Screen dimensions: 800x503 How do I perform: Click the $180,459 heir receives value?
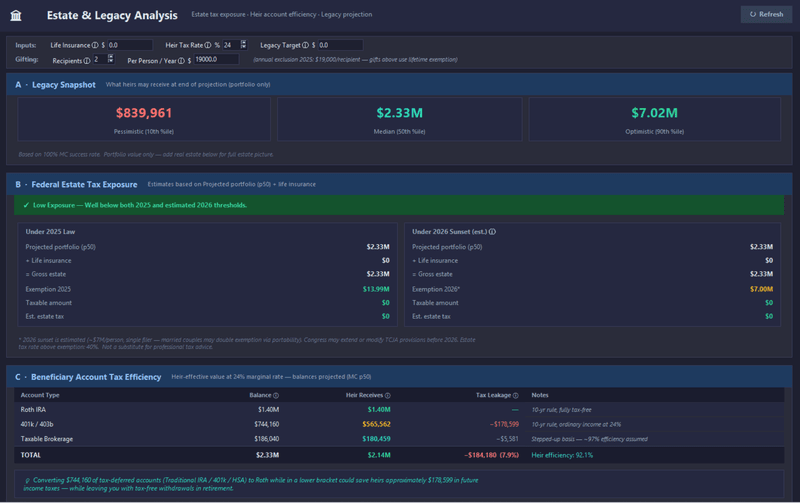pyautogui.click(x=377, y=439)
